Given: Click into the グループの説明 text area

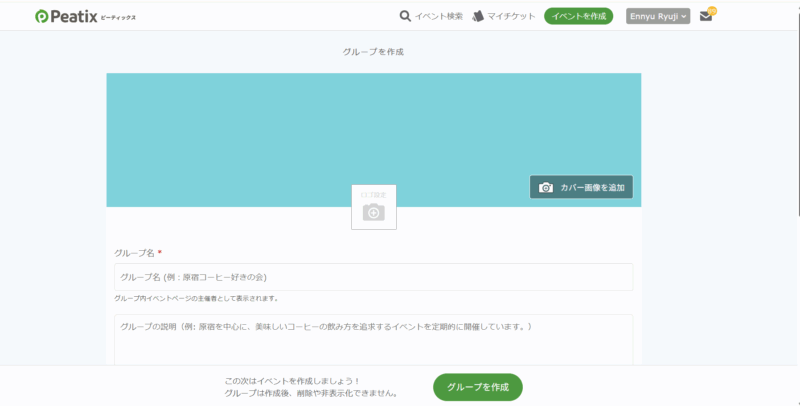Looking at the screenshot, I should click(373, 340).
